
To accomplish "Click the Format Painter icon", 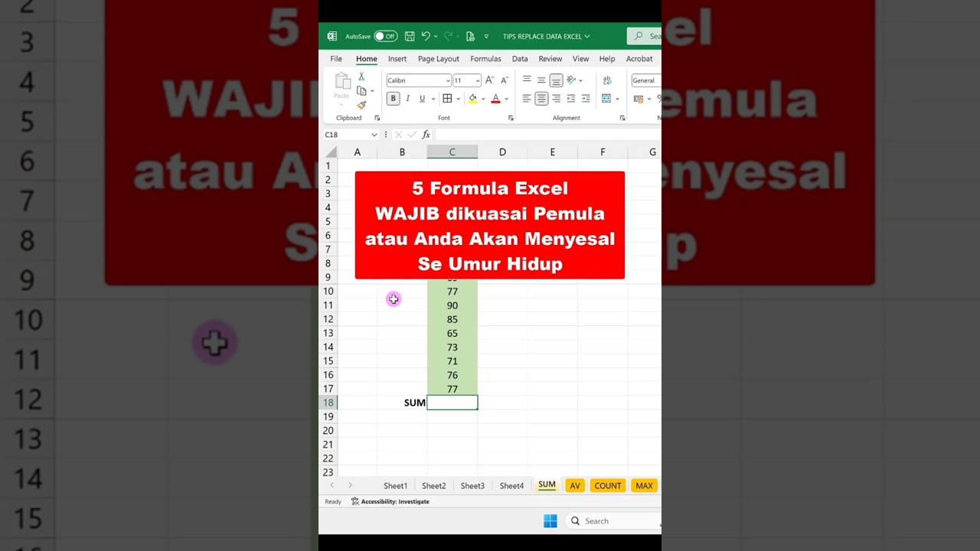I will tap(361, 105).
